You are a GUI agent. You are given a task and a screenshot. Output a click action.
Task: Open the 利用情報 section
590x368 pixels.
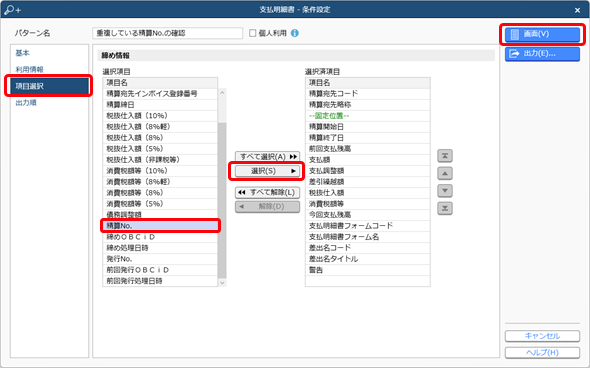29,69
